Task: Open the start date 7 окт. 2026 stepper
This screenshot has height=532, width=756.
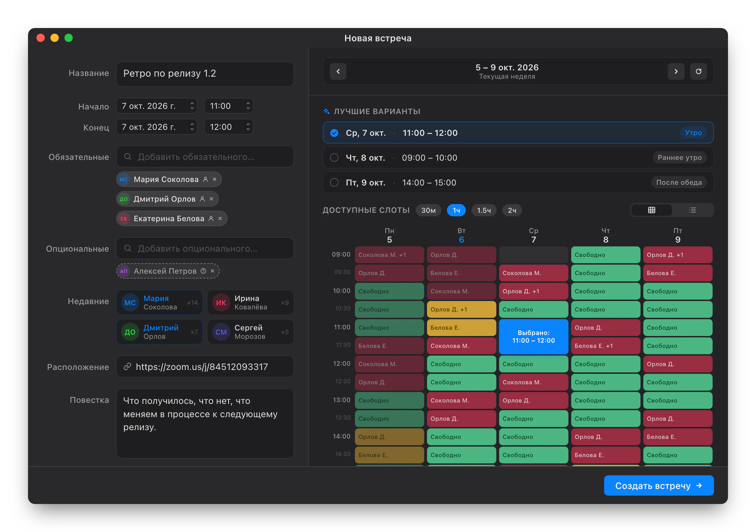Action: [192, 106]
